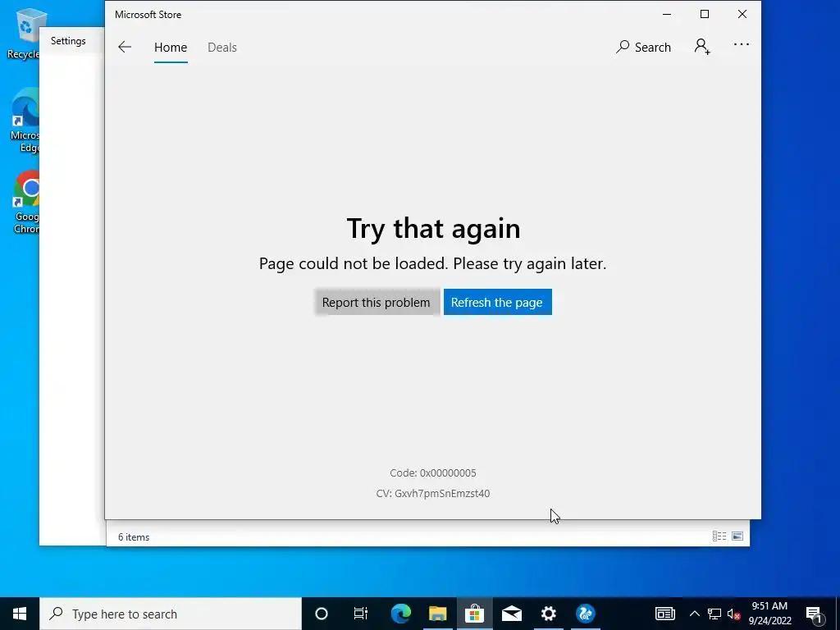This screenshot has width=840, height=630.
Task: Click Report this problem button
Action: [376, 302]
